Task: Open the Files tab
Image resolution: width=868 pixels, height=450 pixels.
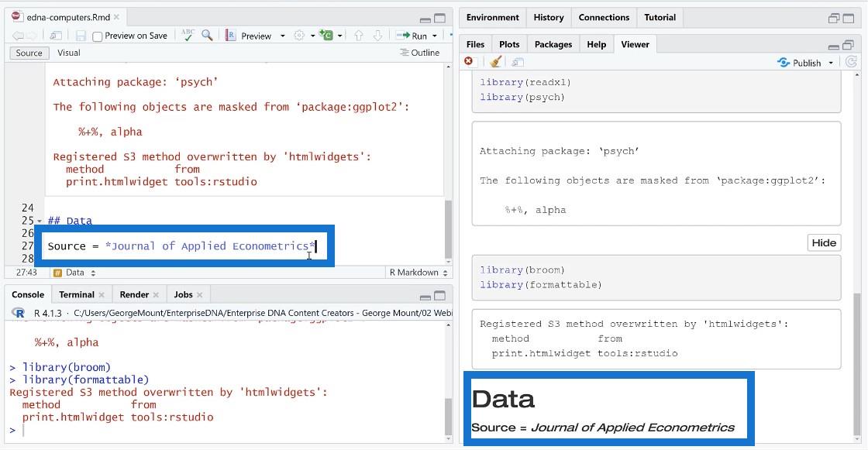Action: [475, 44]
